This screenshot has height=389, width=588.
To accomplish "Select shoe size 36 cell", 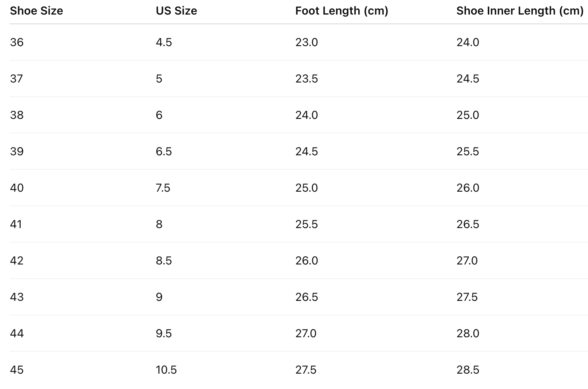I will (17, 42).
